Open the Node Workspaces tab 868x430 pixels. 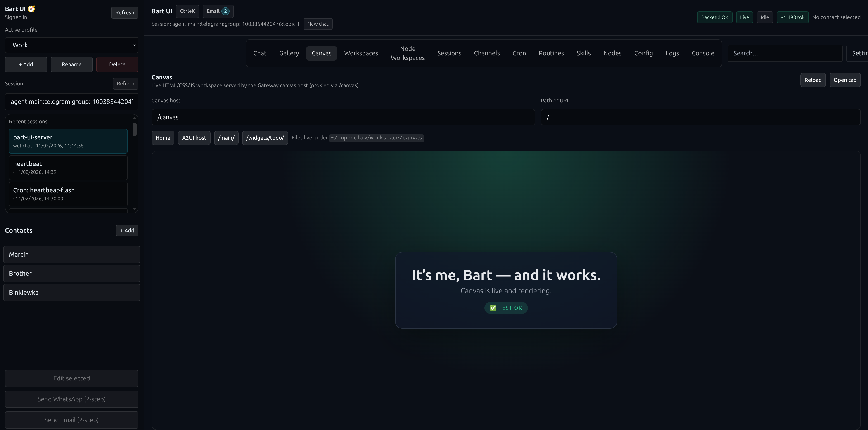pyautogui.click(x=407, y=53)
